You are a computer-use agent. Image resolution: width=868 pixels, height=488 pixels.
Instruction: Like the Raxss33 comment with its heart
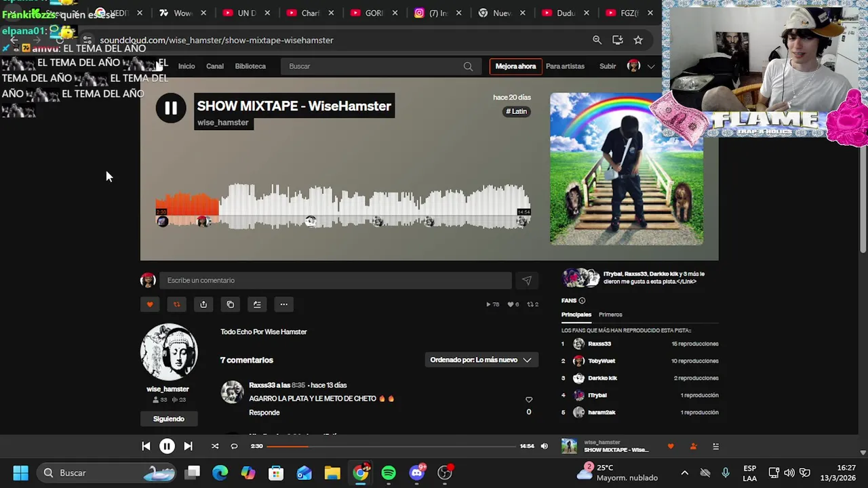click(529, 399)
